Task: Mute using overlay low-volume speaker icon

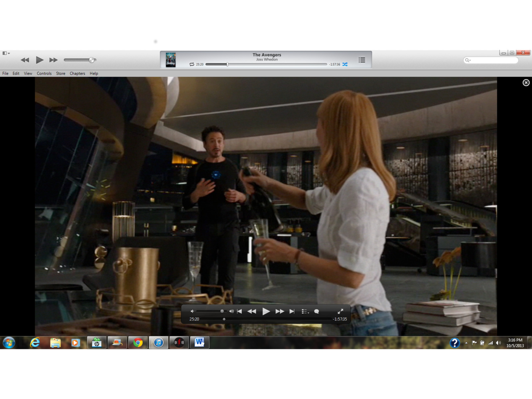Action: [x=192, y=311]
